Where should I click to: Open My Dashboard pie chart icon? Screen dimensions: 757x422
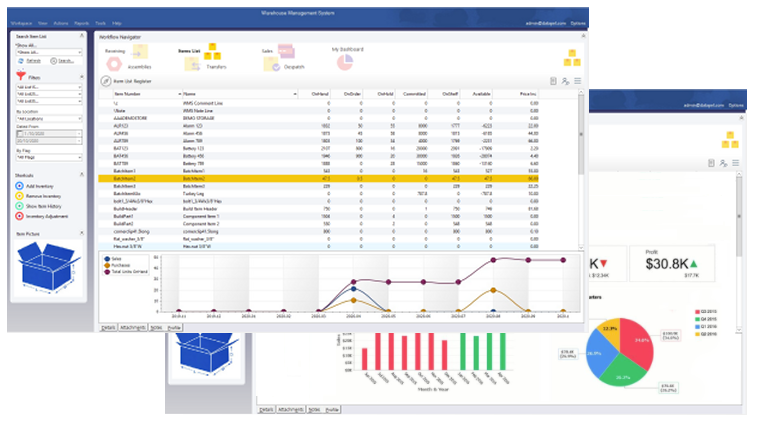pos(345,62)
